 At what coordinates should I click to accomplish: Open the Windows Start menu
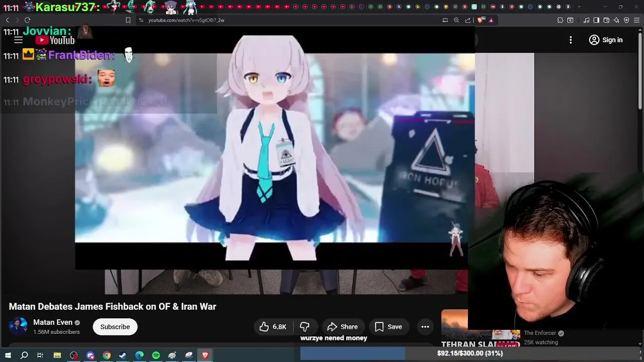click(8, 355)
